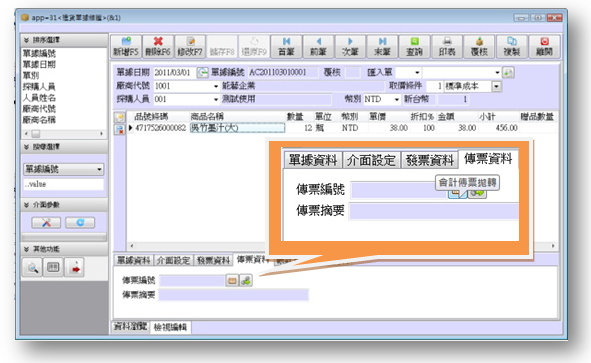Click the 複製 copy document icon
591x363 pixels.
pos(511,47)
